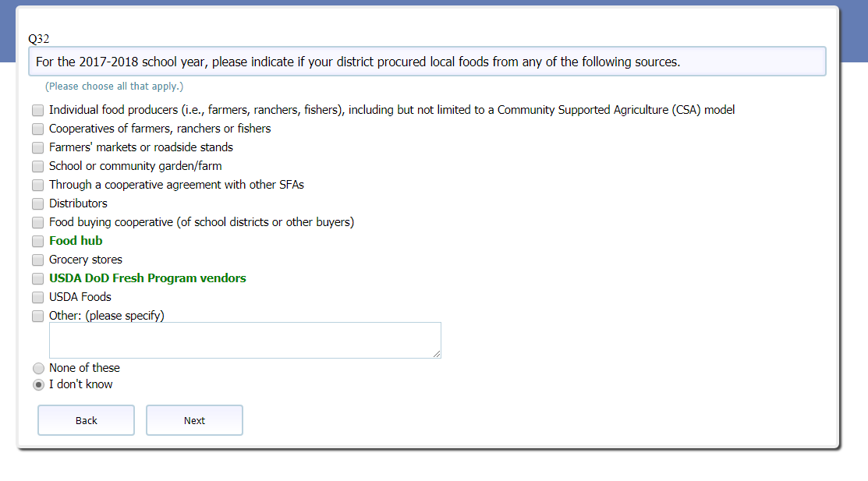868x481 pixels.
Task: Tick the Grocery stores checkbox
Action: tap(38, 260)
